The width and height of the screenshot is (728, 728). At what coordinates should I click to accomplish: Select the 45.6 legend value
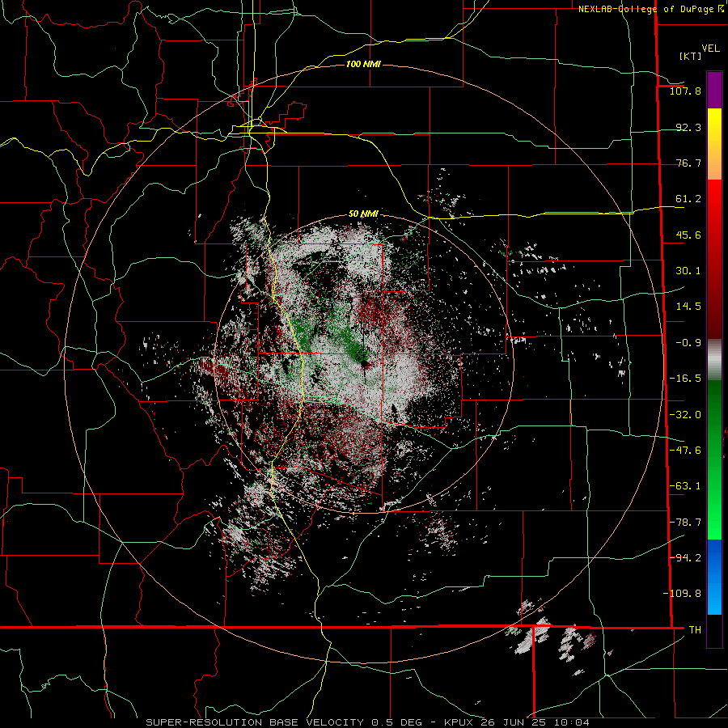coord(688,235)
